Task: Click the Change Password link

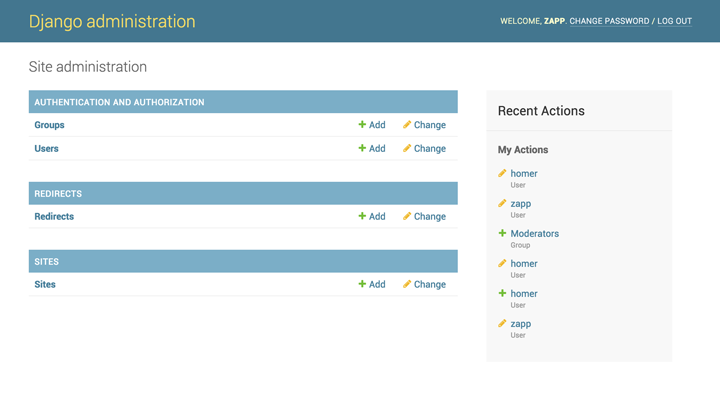Action: pyautogui.click(x=609, y=21)
